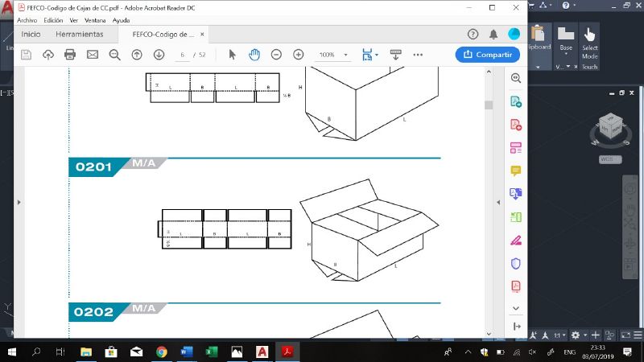Zoom out with the minus icon
The width and height of the screenshot is (644, 362).
point(276,55)
